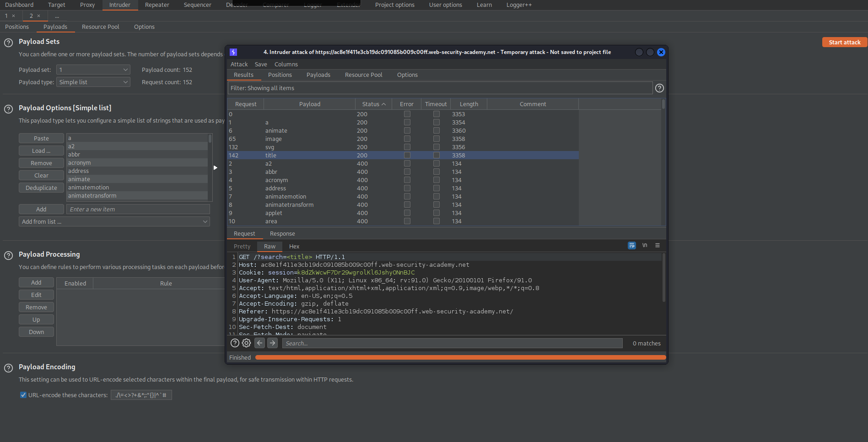868x442 pixels.
Task: Open the request viewer hamburger menu
Action: (658, 246)
